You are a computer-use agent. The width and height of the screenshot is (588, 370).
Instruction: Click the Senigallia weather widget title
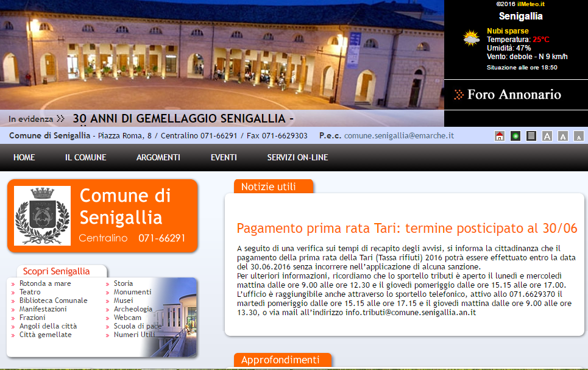click(x=521, y=16)
